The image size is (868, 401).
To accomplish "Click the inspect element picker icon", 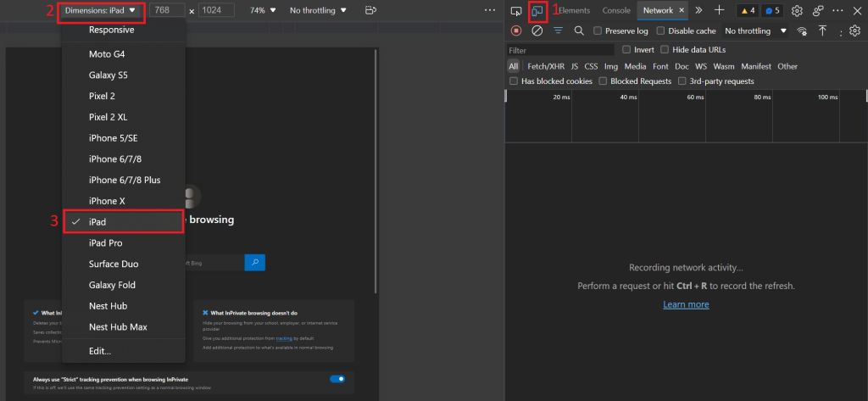I will pos(515,11).
